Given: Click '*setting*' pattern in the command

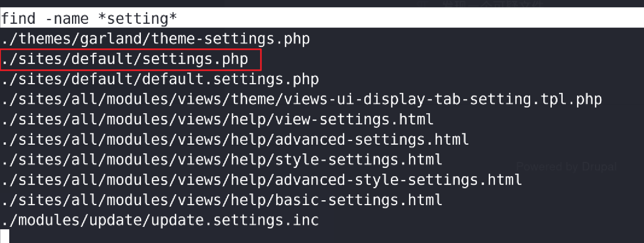Looking at the screenshot, I should click(x=138, y=19).
